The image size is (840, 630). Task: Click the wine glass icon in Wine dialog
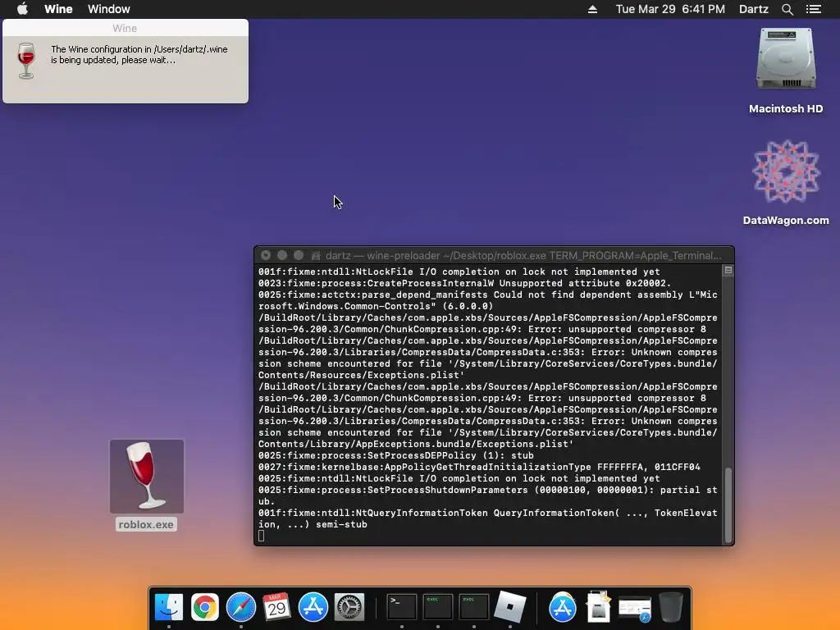coord(26,60)
